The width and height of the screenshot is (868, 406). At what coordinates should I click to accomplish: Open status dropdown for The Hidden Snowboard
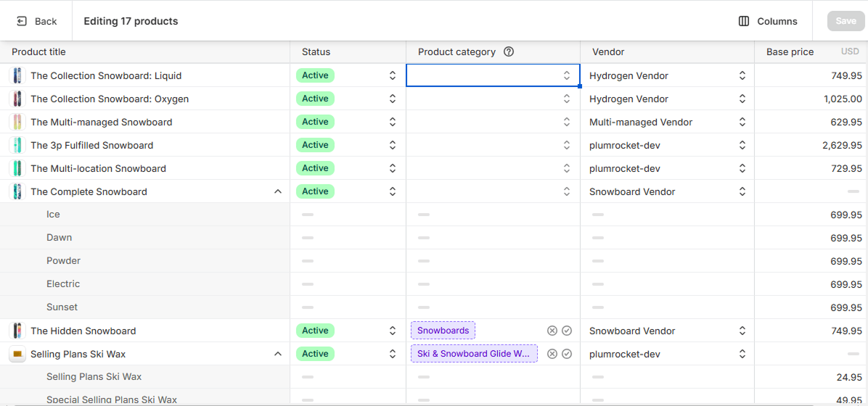tap(393, 331)
